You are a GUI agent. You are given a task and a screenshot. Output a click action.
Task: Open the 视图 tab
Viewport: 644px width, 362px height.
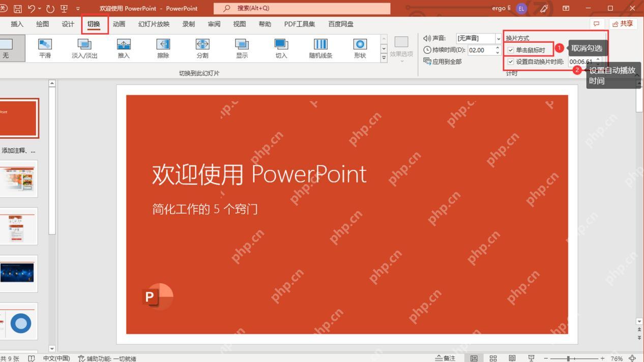click(x=240, y=24)
